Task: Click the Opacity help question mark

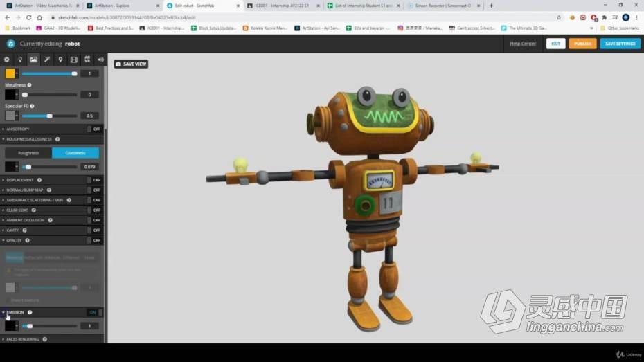Action: click(27, 240)
